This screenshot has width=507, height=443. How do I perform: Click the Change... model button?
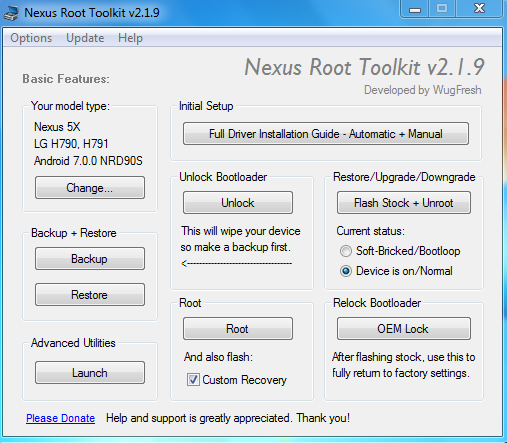click(x=90, y=188)
